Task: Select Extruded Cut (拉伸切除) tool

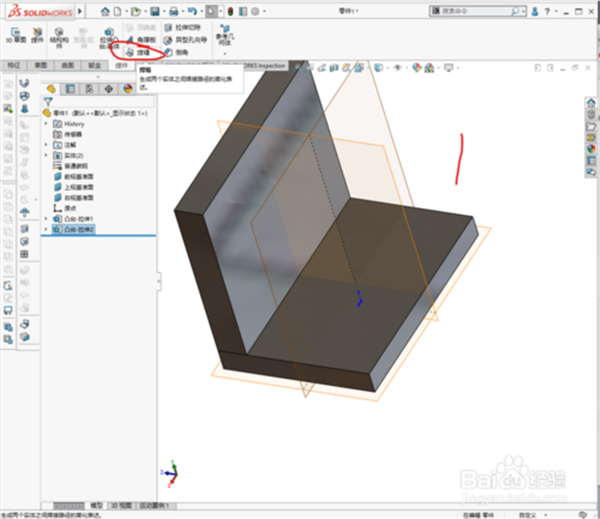Action: [x=183, y=27]
